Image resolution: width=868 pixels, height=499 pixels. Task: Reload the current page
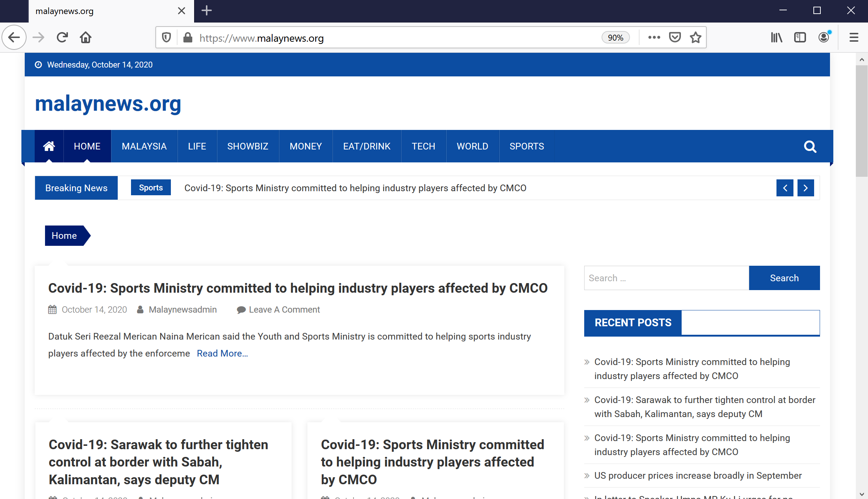tap(62, 37)
